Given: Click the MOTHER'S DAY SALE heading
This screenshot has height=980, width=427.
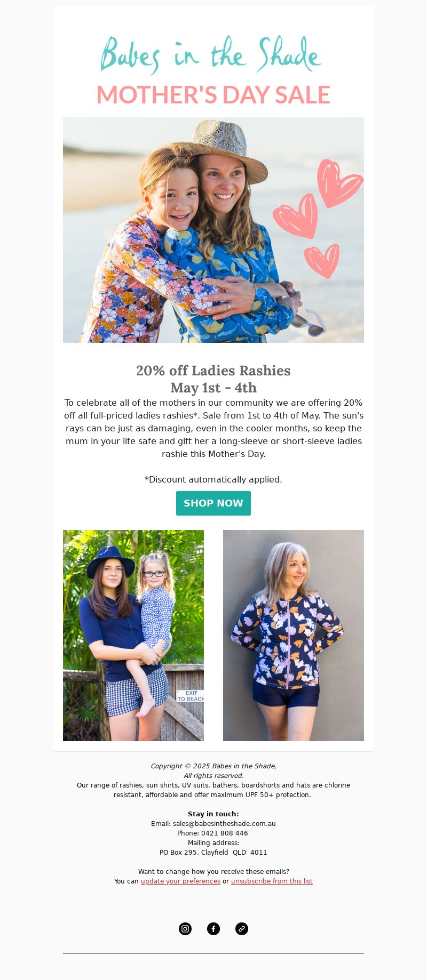Looking at the screenshot, I should click(x=213, y=95).
